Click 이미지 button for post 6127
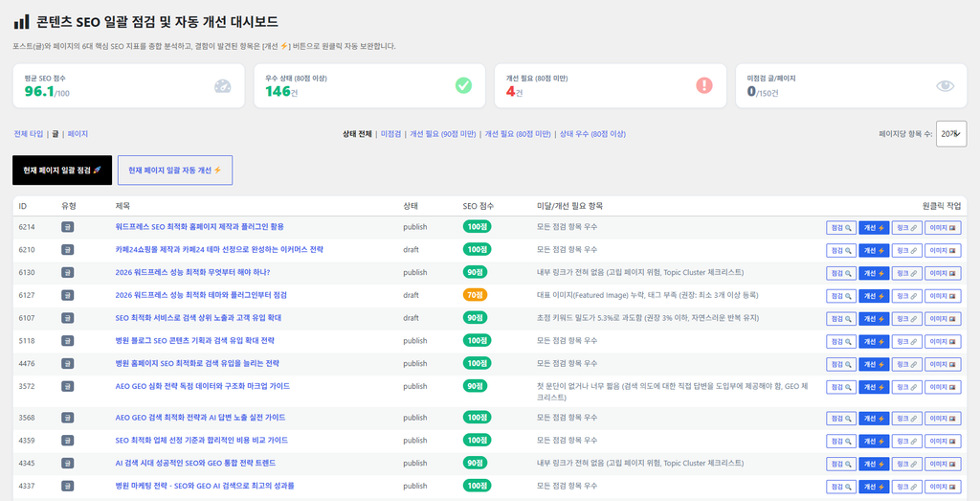Image resolution: width=980 pixels, height=501 pixels. (943, 296)
